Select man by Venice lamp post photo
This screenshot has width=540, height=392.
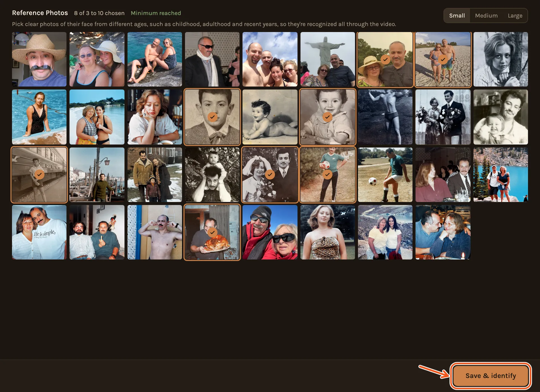(97, 175)
